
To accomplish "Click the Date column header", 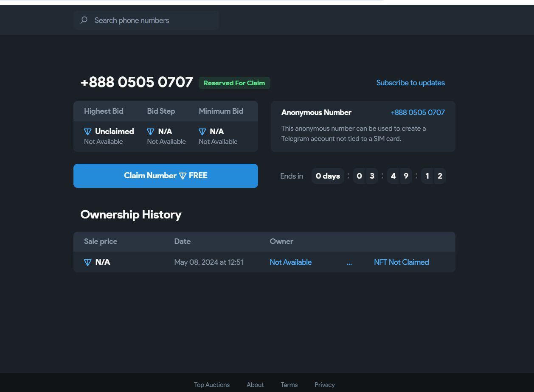I will click(183, 241).
